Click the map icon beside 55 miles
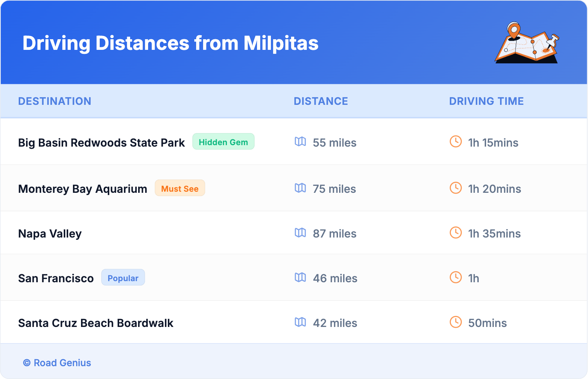This screenshot has width=588, height=379. [x=300, y=142]
